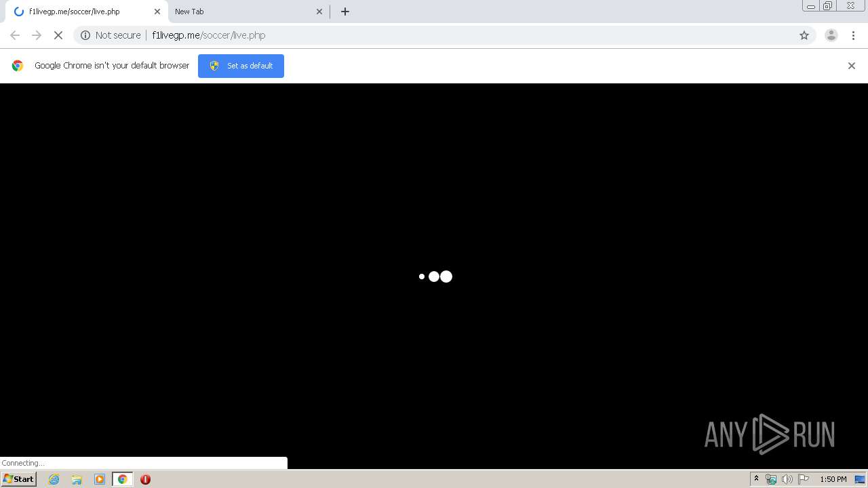Image resolution: width=868 pixels, height=488 pixels.
Task: Launch Internet Explorer from taskbar
Action: 54,479
